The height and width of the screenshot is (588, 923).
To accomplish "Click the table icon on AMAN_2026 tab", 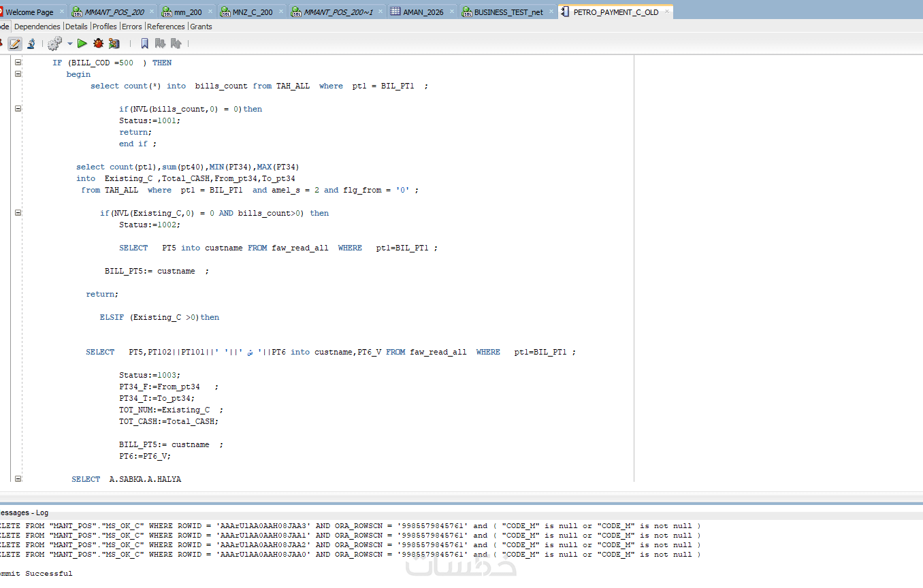I will point(395,12).
